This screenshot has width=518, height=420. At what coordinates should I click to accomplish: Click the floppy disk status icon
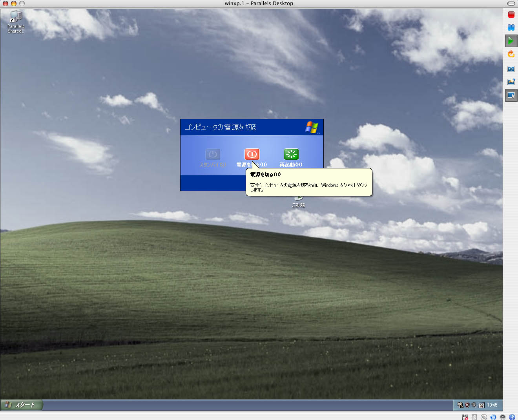465,417
